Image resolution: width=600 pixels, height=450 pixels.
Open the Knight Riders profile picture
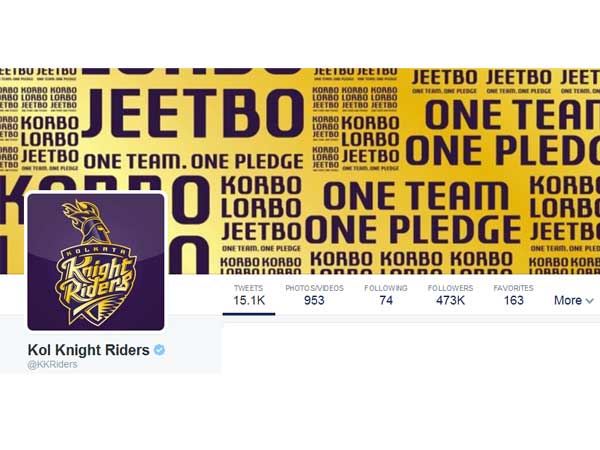96,262
